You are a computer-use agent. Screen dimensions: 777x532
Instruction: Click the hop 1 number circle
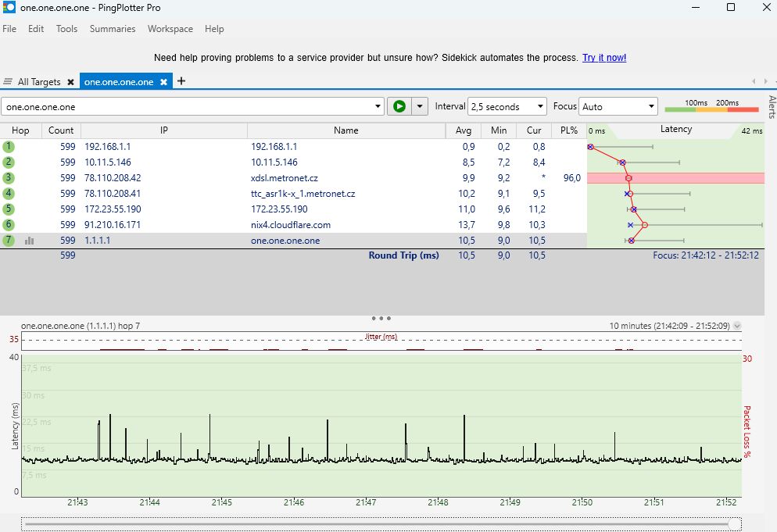click(9, 146)
